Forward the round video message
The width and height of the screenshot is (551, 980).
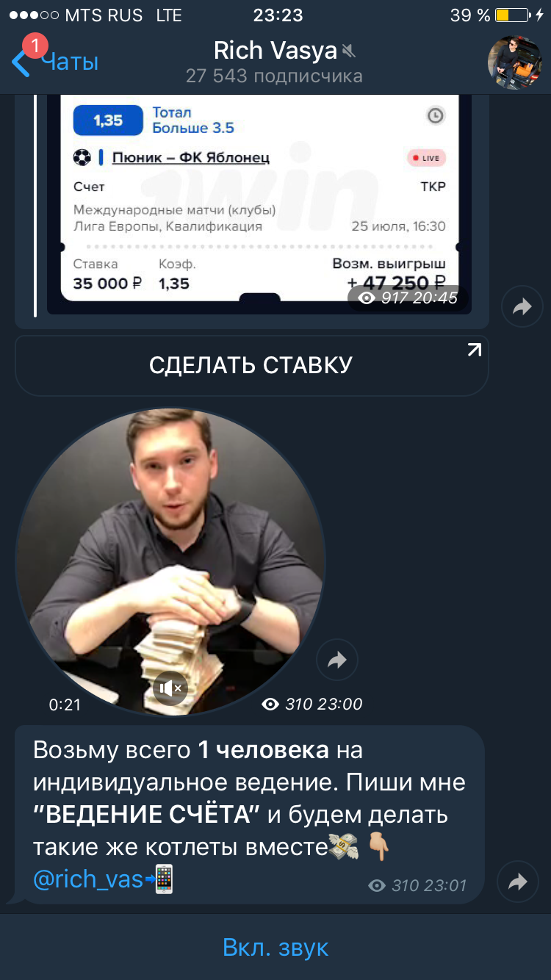click(337, 660)
